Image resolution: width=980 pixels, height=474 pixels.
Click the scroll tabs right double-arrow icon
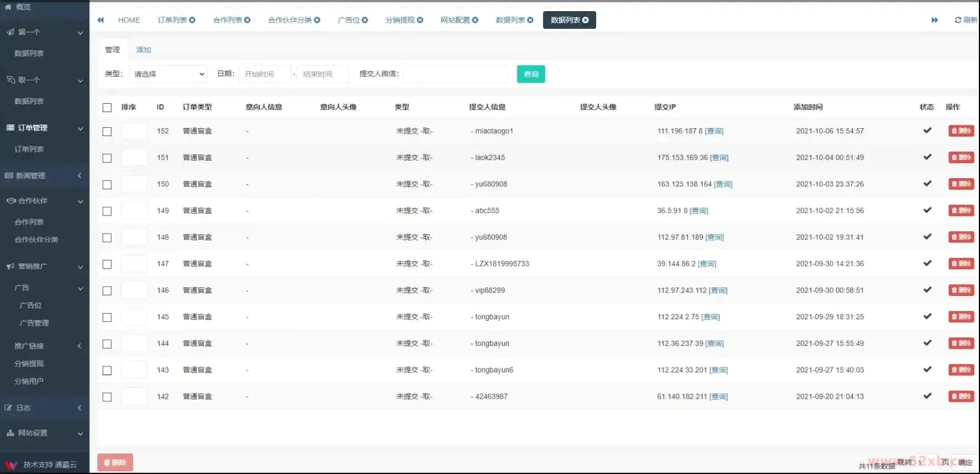(x=934, y=20)
